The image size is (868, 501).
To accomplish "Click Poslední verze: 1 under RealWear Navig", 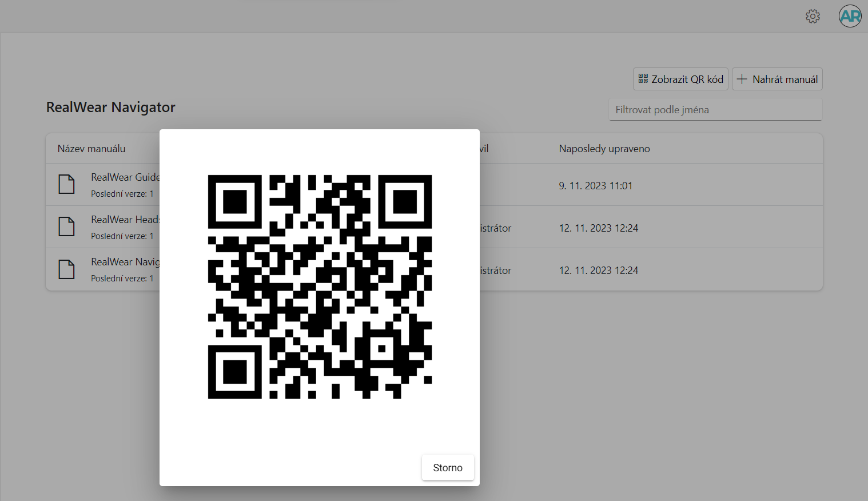I will coord(122,279).
